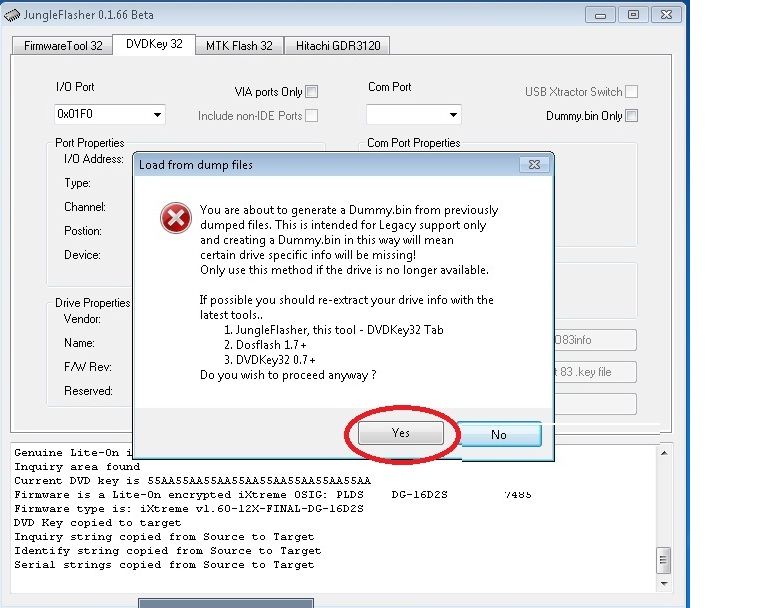Switch to the FirmwareTool 32 tab
Viewport: 768px width, 608px height.
pyautogui.click(x=63, y=45)
